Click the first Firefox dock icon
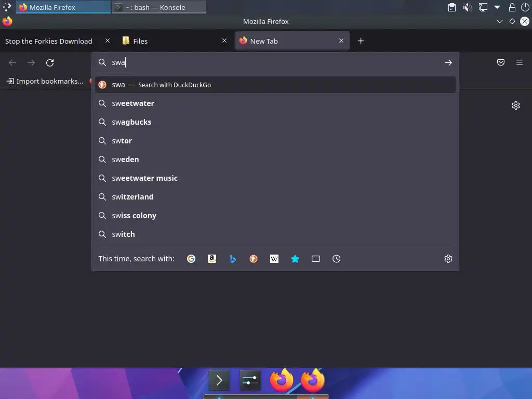532x399 pixels. pos(282,380)
